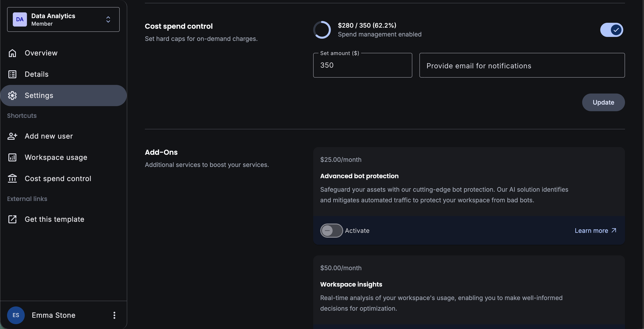Disable the spend management toggle

[611, 30]
